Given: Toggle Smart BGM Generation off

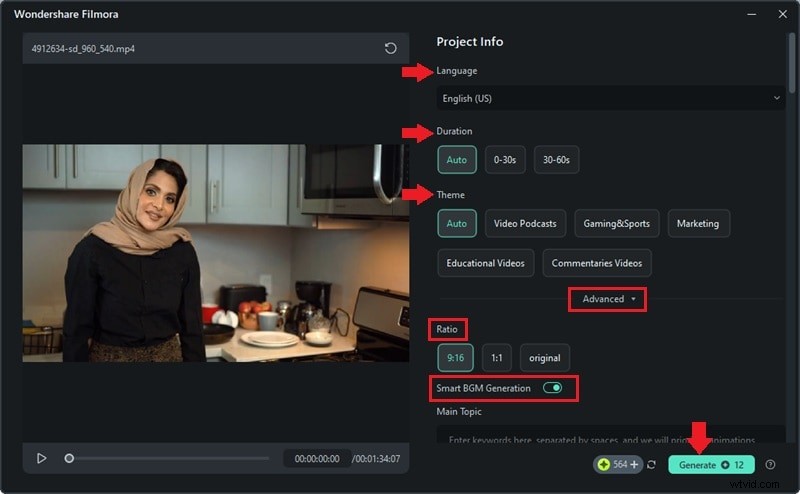Looking at the screenshot, I should coord(552,388).
